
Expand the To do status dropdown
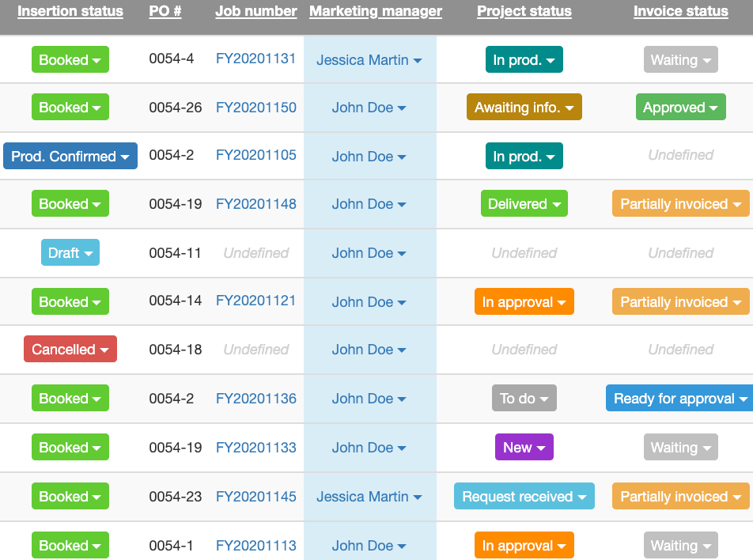point(524,398)
